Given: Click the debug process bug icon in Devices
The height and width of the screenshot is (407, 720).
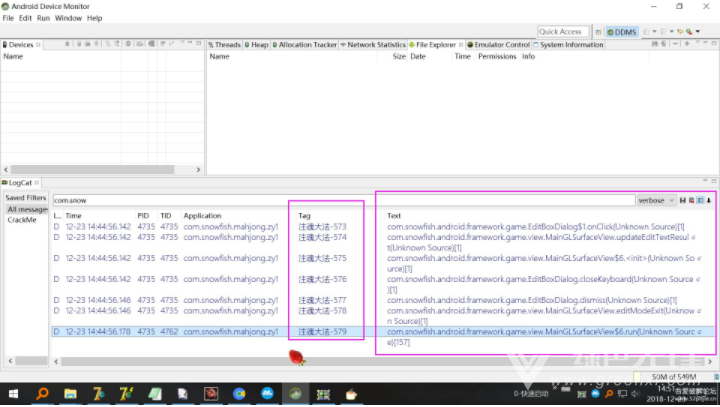Looking at the screenshot, I should coord(67,44).
